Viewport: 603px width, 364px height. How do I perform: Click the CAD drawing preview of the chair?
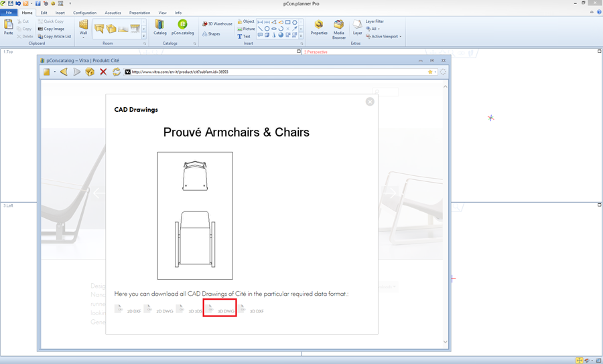[x=195, y=215]
